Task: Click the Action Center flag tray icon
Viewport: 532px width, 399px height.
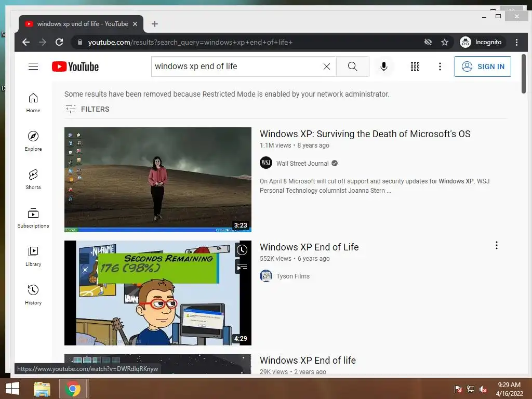Action: [x=458, y=389]
